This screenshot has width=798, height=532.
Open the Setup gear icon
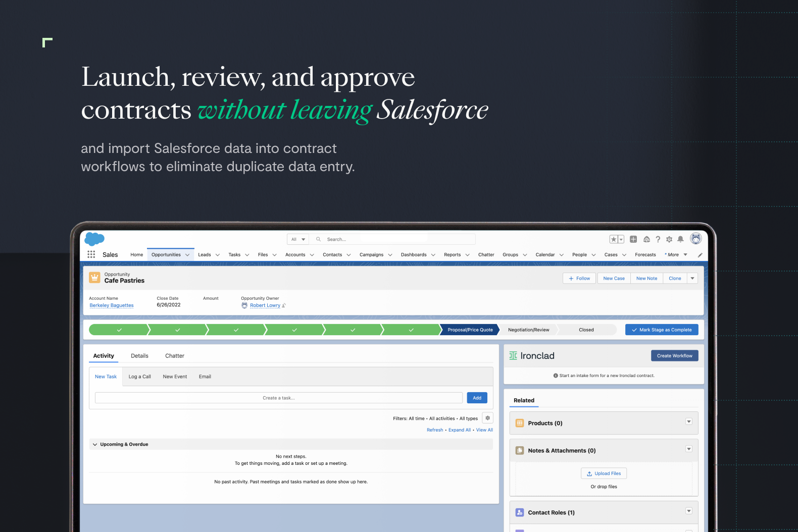point(669,239)
